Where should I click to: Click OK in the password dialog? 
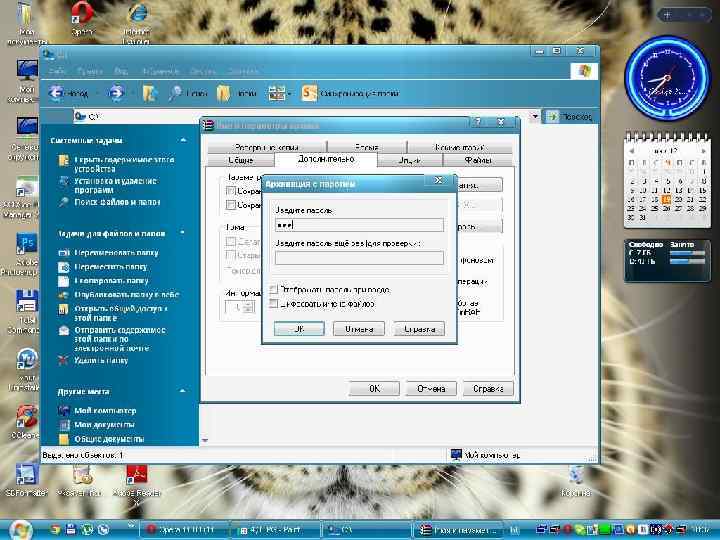click(299, 329)
